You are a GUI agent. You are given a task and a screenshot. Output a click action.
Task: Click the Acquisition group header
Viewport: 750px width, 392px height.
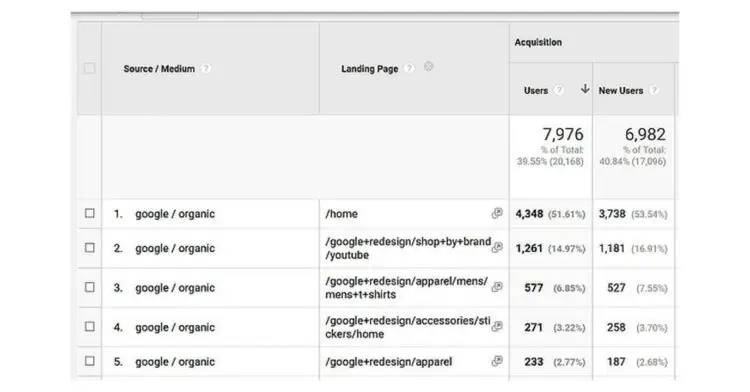coord(538,42)
